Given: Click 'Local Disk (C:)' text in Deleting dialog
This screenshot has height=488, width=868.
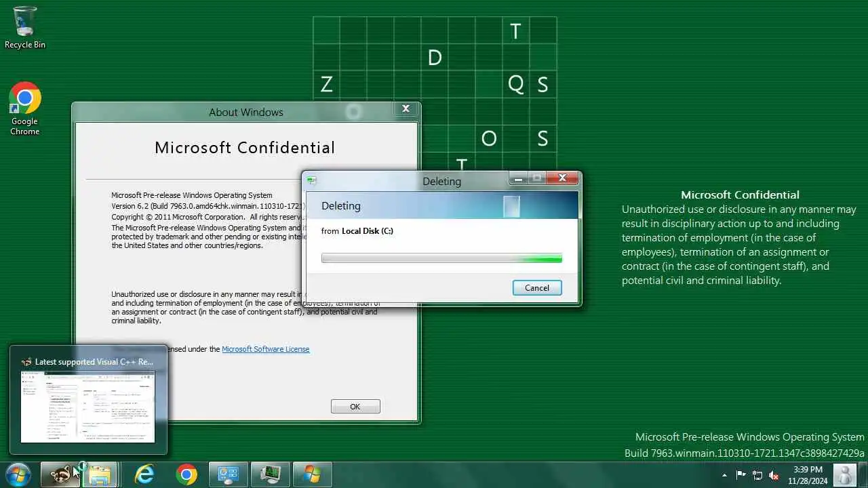Looking at the screenshot, I should [x=368, y=231].
